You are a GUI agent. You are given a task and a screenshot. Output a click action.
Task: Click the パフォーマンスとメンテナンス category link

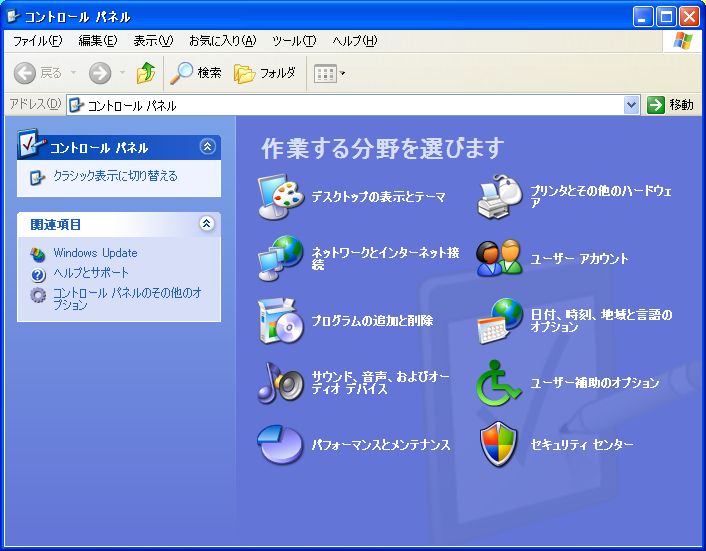[x=380, y=445]
